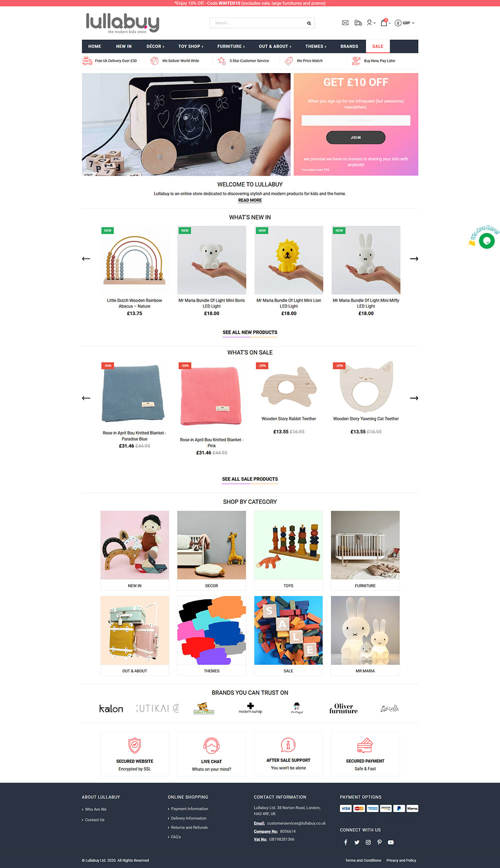Image resolution: width=500 pixels, height=868 pixels.
Task: Open the FURNITURE menu
Action: [231, 47]
